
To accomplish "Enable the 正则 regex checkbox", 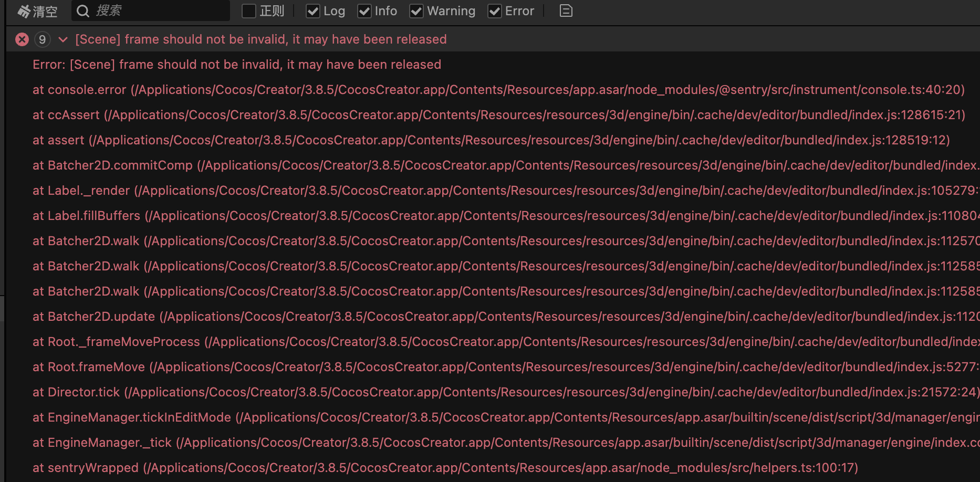I will pyautogui.click(x=249, y=11).
